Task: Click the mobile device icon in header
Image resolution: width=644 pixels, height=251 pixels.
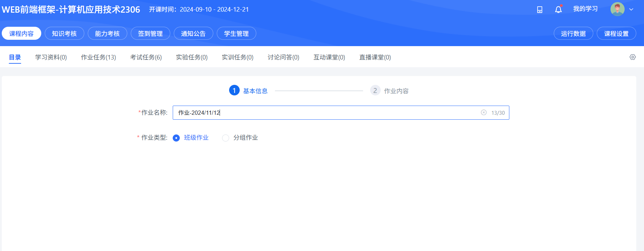Action: click(x=540, y=10)
